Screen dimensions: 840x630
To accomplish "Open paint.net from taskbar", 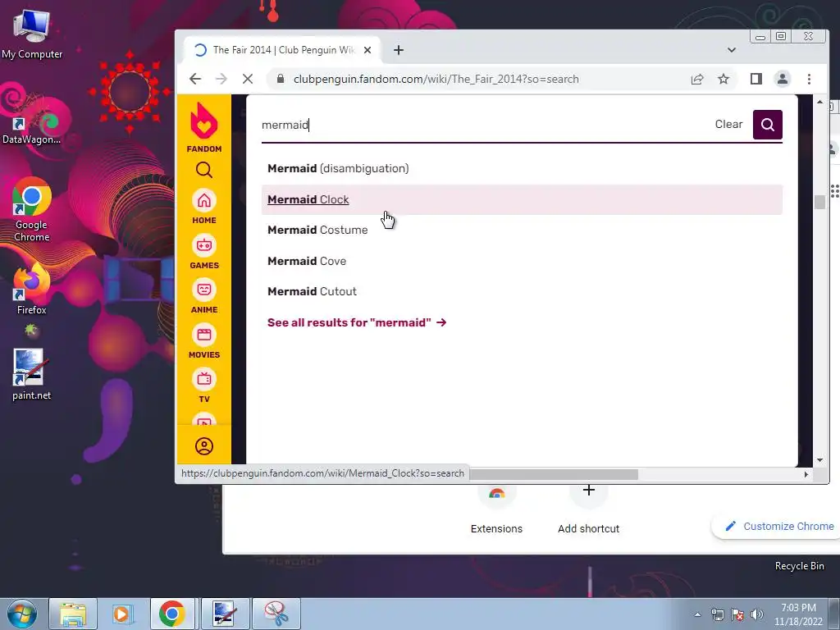I will point(225,614).
